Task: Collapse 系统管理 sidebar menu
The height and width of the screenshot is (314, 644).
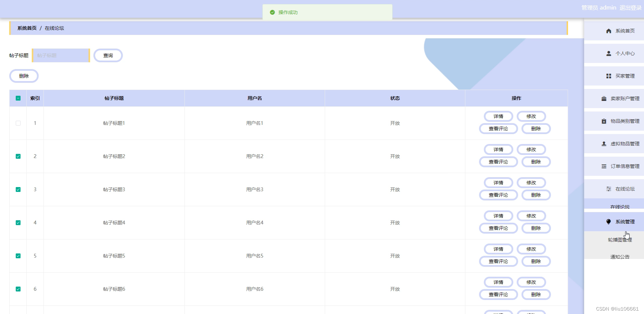Action: tap(614, 222)
